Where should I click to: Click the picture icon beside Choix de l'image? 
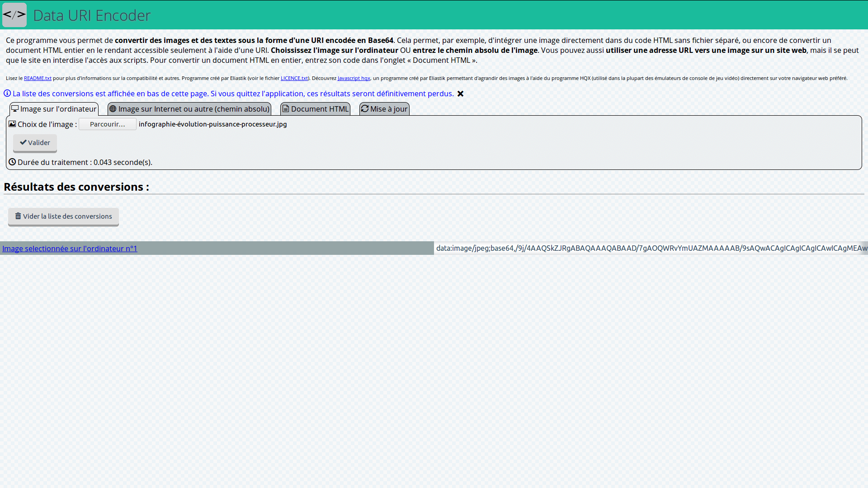point(12,124)
